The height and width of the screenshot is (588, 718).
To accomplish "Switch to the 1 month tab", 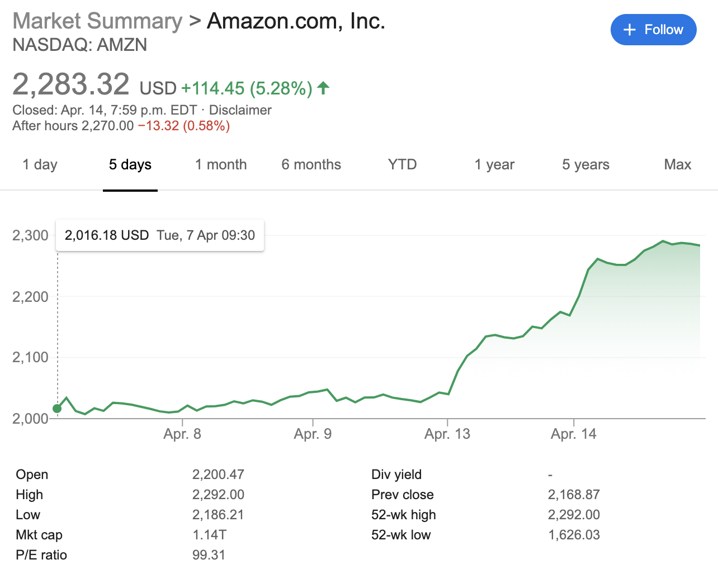I will click(x=221, y=164).
